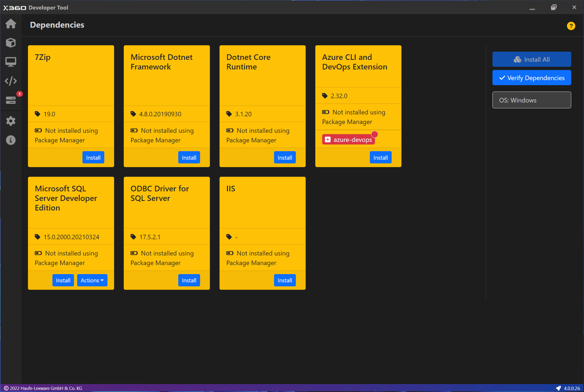The image size is (584, 392).
Task: Click the battery status icon on IIS card
Action: (x=230, y=253)
